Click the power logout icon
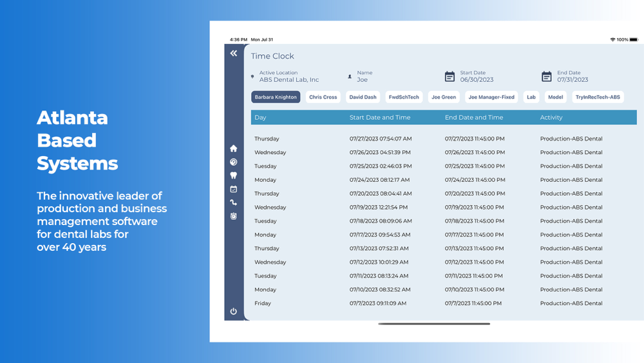This screenshot has width=644, height=363. [233, 311]
